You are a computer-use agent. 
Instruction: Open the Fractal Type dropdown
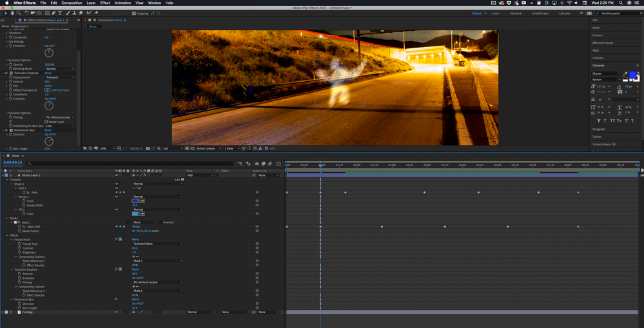coord(157,244)
